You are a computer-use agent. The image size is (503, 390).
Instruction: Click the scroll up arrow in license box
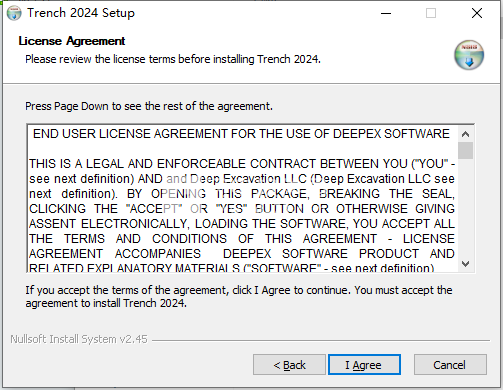click(x=465, y=134)
